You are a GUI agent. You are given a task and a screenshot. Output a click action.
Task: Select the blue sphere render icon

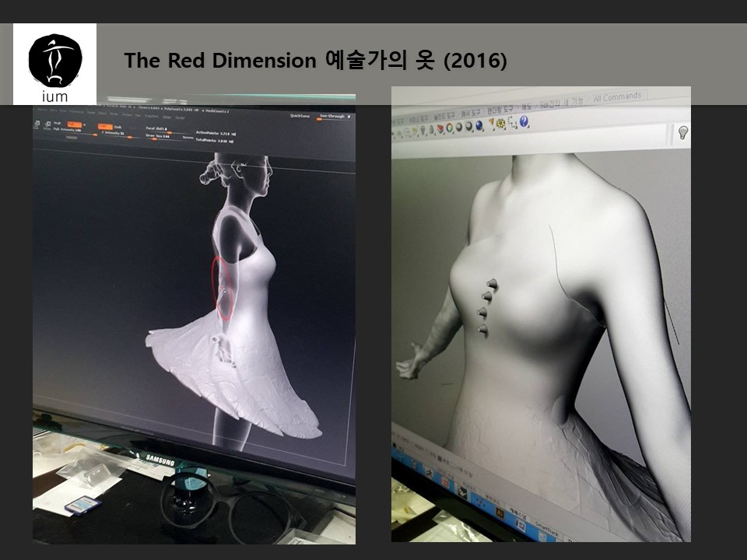coord(479,125)
